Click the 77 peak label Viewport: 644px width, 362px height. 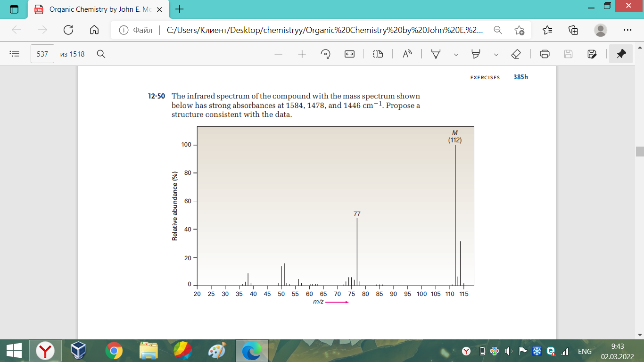(357, 214)
